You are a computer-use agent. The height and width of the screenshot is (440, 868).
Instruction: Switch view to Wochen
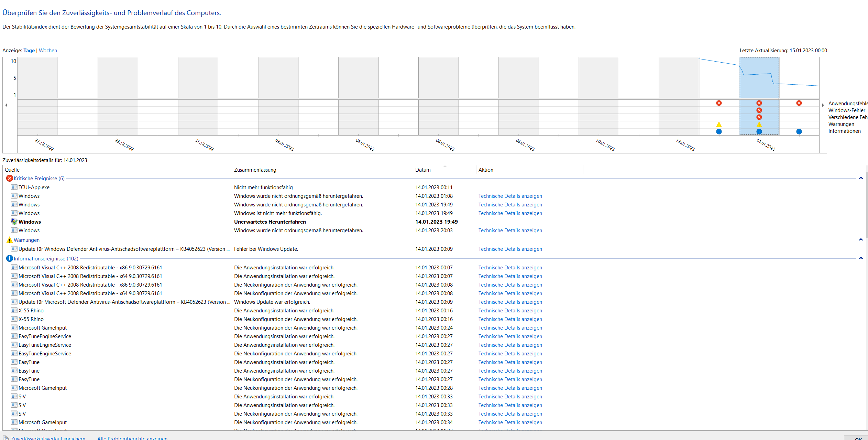pos(48,51)
